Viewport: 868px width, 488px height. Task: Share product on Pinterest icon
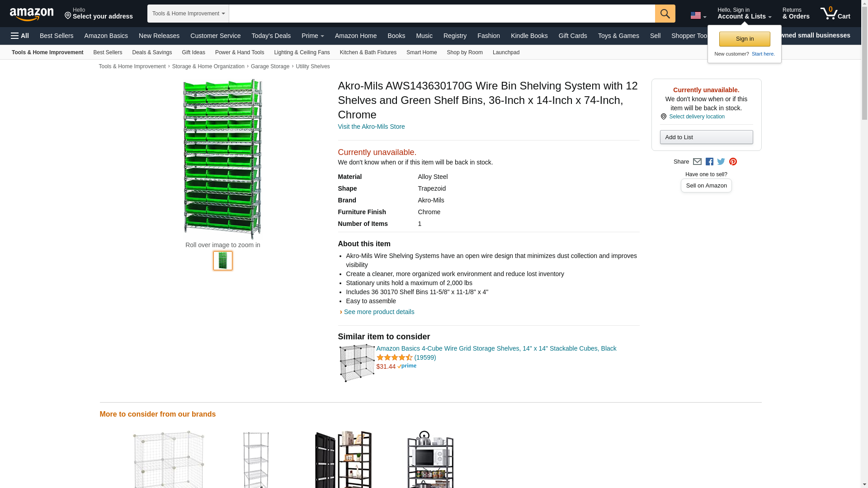(733, 162)
